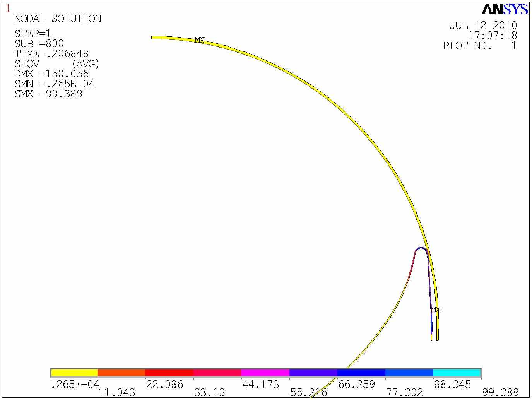Click the cyan legend color swatch
The width and height of the screenshot is (532, 400).
point(457,373)
